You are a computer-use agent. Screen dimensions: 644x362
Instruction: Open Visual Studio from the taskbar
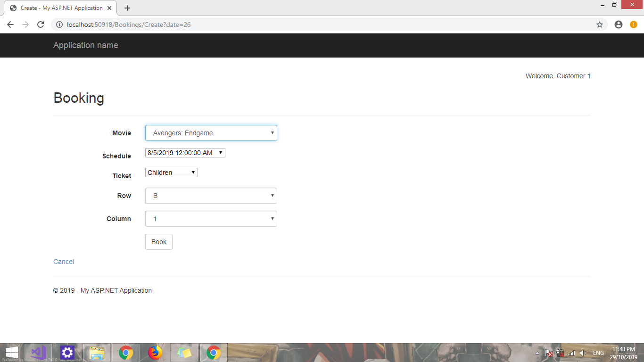coord(38,352)
